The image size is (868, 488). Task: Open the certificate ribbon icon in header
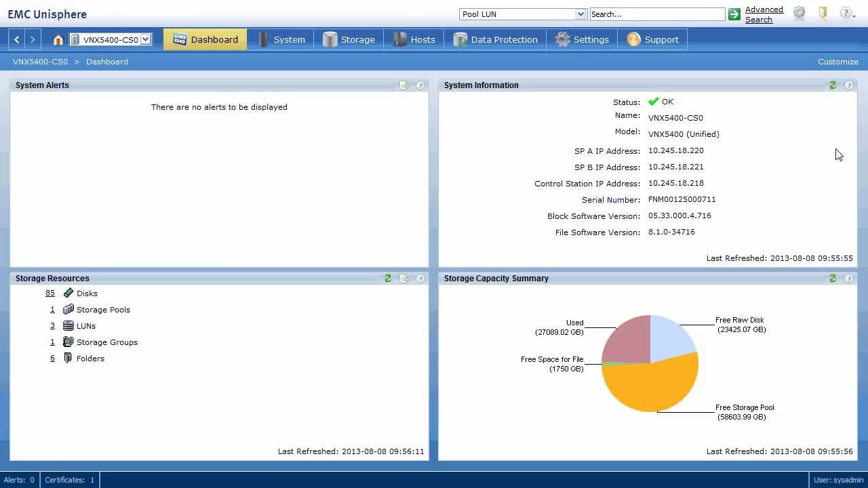pyautogui.click(x=800, y=13)
